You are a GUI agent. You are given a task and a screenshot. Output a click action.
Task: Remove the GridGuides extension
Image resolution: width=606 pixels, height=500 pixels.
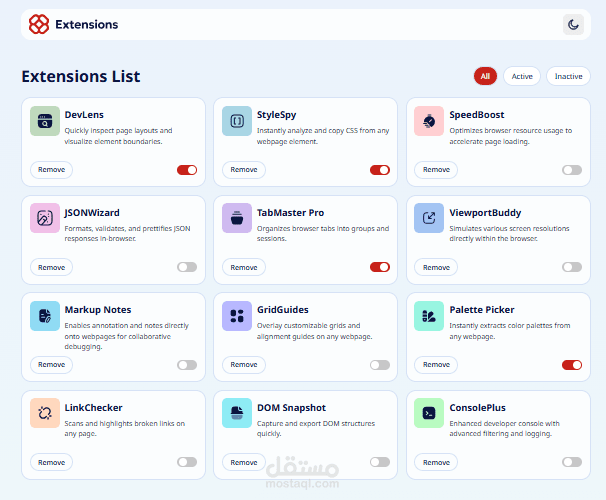[x=244, y=364]
